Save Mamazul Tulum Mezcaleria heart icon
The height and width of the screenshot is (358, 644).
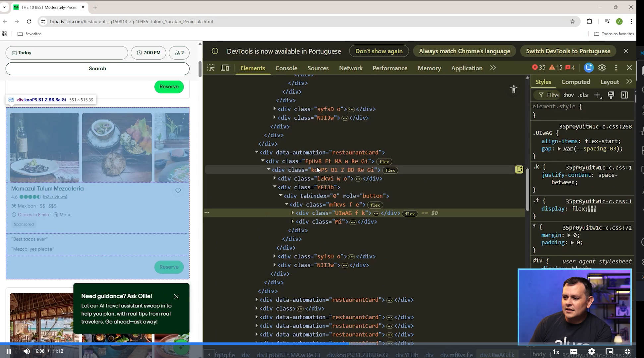coord(178,191)
